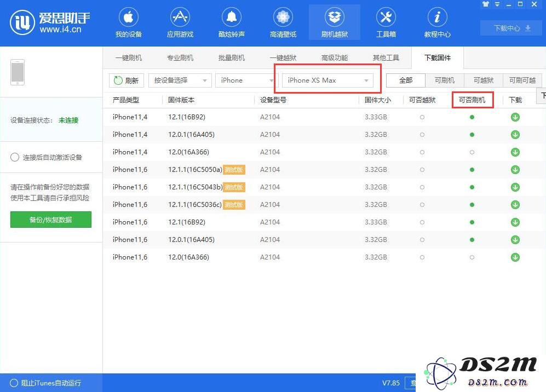Open the 教程中心 tutorial center

[x=438, y=22]
